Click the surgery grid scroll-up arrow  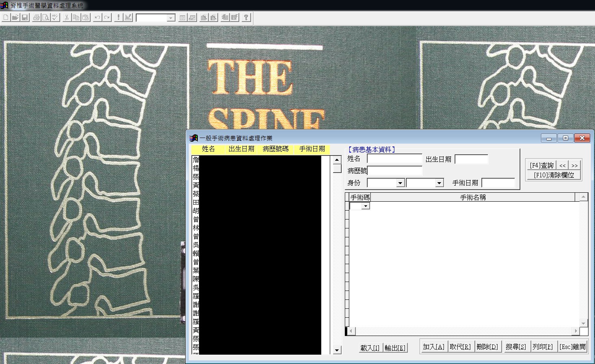pyautogui.click(x=584, y=197)
